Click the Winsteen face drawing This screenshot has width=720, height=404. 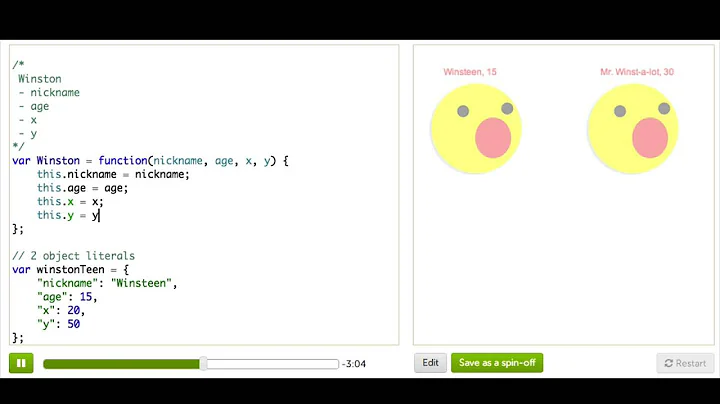pyautogui.click(x=476, y=129)
